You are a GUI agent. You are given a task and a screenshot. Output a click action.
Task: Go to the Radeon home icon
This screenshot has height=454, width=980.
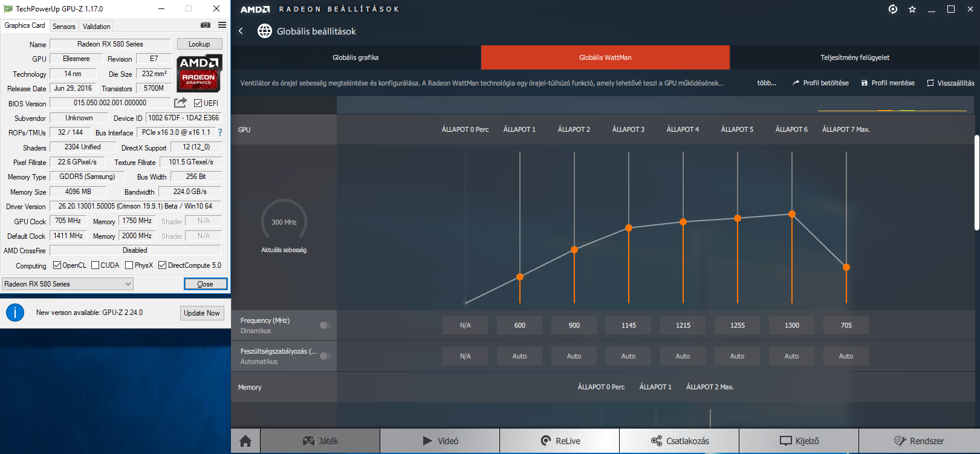coord(245,441)
